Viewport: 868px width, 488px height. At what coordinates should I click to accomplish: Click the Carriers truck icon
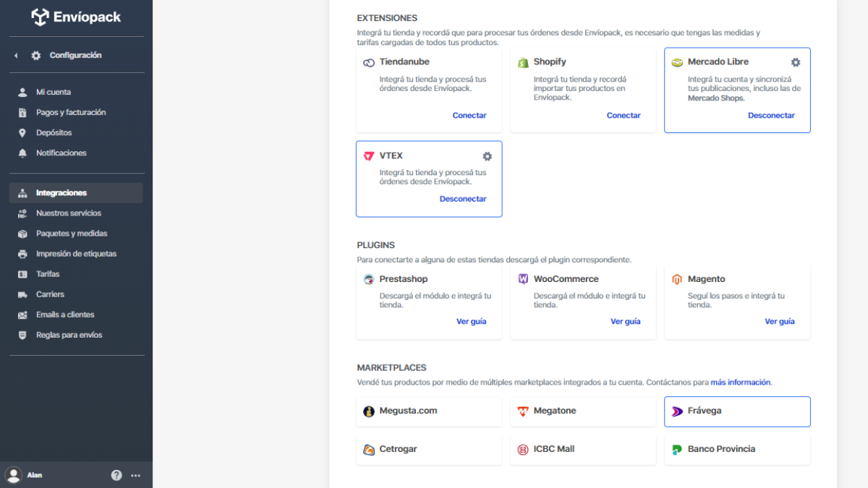tap(22, 294)
